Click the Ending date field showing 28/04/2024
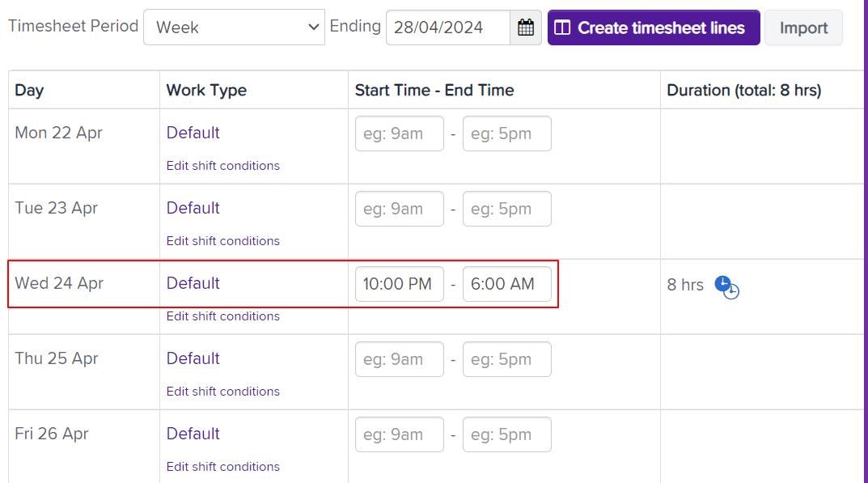The height and width of the screenshot is (483, 868). pos(447,28)
